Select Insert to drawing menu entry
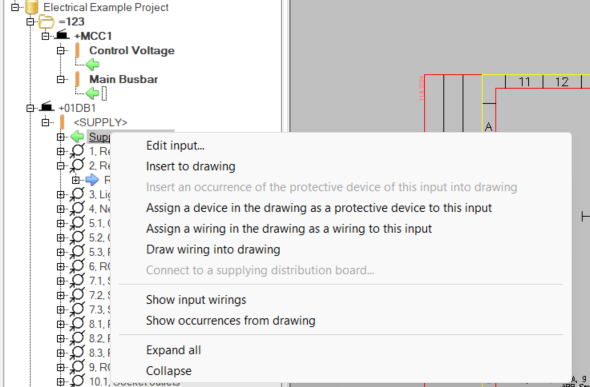This screenshot has height=387, width=590. pos(191,166)
